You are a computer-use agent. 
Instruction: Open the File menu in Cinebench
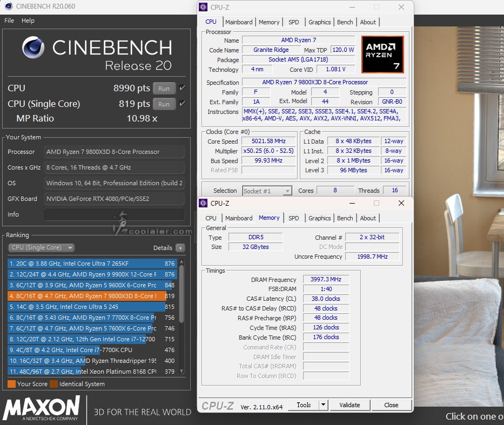[x=9, y=21]
